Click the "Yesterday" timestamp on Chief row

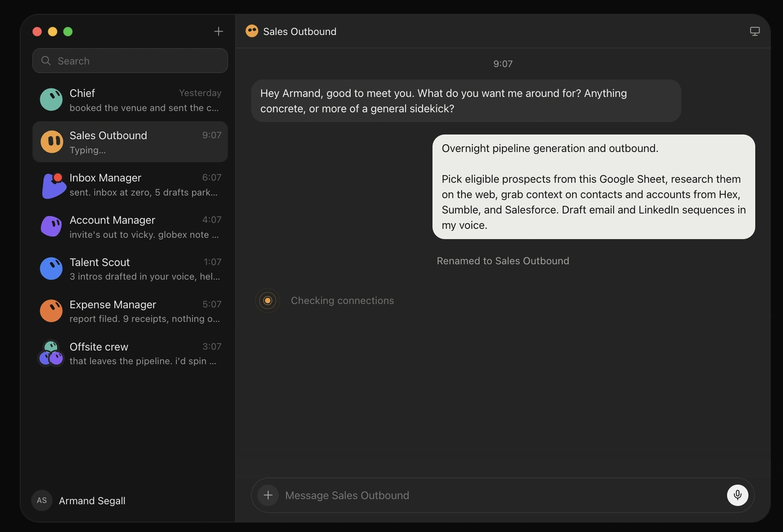click(200, 93)
